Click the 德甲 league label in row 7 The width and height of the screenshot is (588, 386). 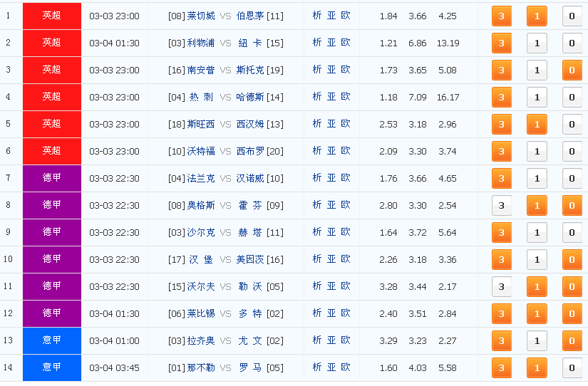(52, 178)
